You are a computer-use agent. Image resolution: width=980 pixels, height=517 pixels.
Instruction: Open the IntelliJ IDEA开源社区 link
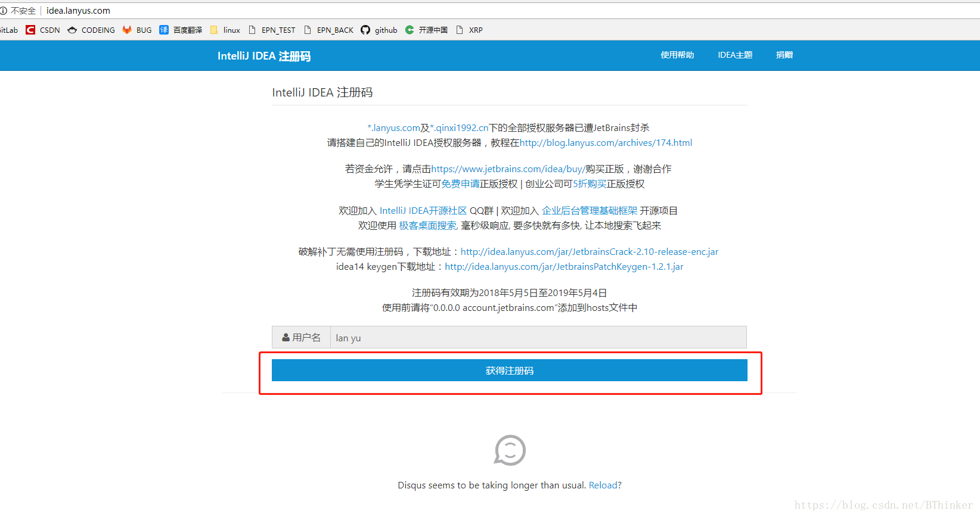pyautogui.click(x=423, y=211)
